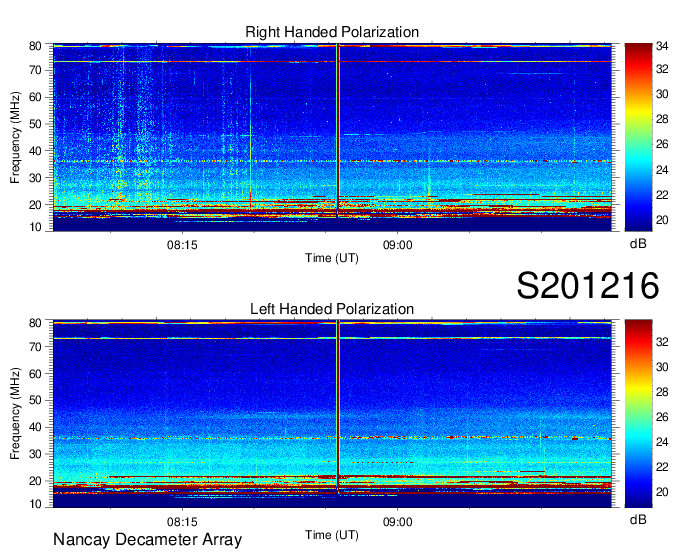
Task: Click the 'Right Handed Polarization' title
Action: tap(332, 32)
